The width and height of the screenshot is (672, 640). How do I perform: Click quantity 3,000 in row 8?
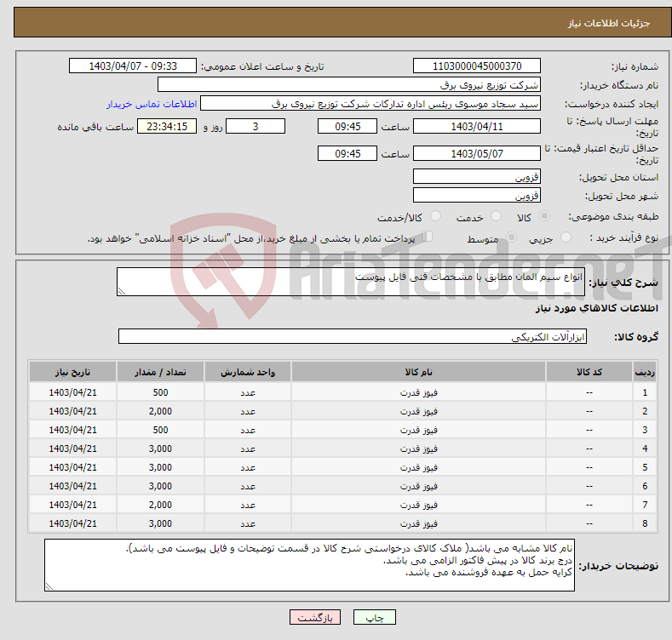(x=160, y=523)
